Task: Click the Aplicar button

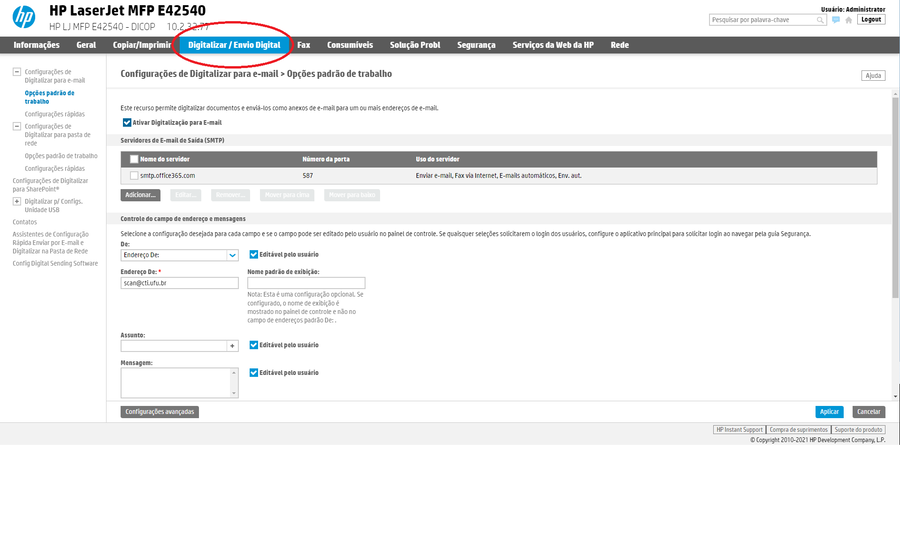Action: click(829, 411)
